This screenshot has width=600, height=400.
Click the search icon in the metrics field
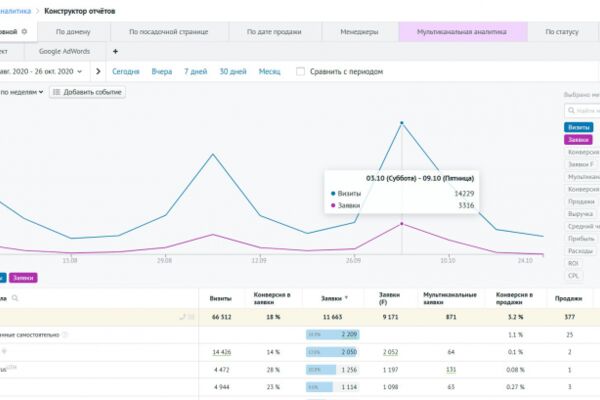click(x=571, y=111)
